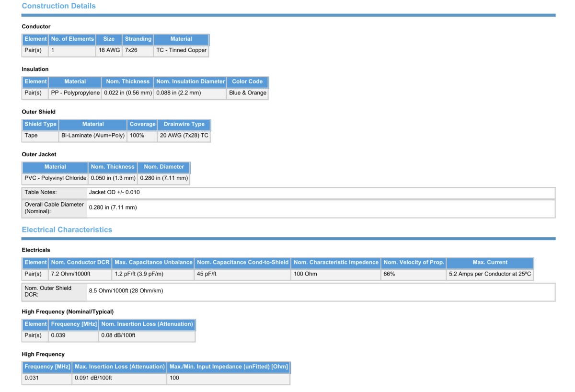
Task: Select the 0.091 dB/100ft insertion loss cell
Action: click(x=93, y=378)
